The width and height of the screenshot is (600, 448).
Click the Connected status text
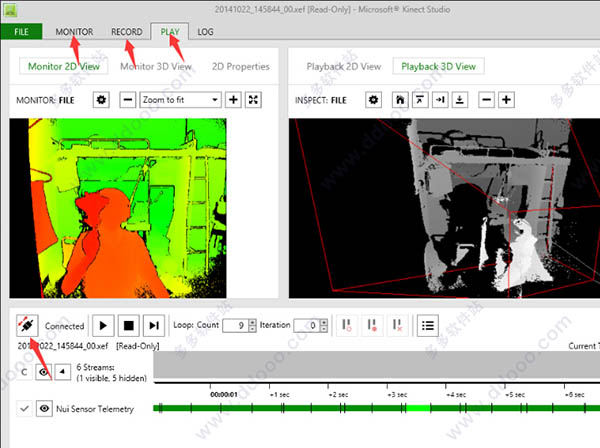[x=64, y=326]
